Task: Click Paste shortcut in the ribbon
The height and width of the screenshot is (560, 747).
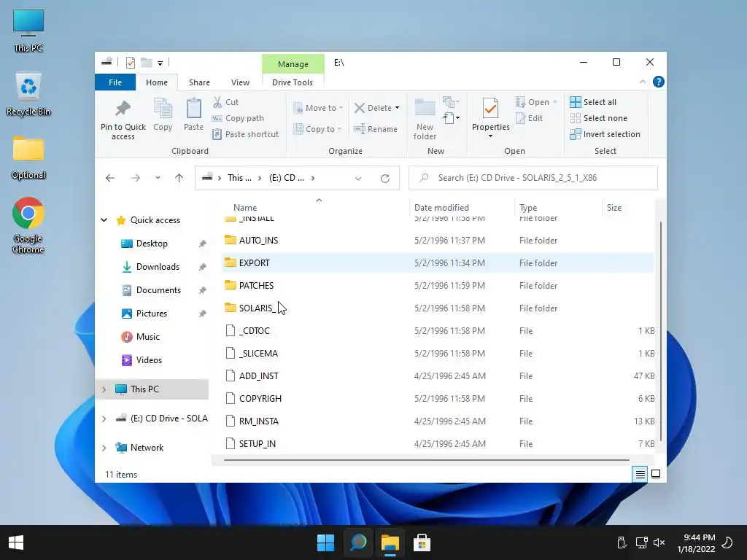Action: point(246,134)
